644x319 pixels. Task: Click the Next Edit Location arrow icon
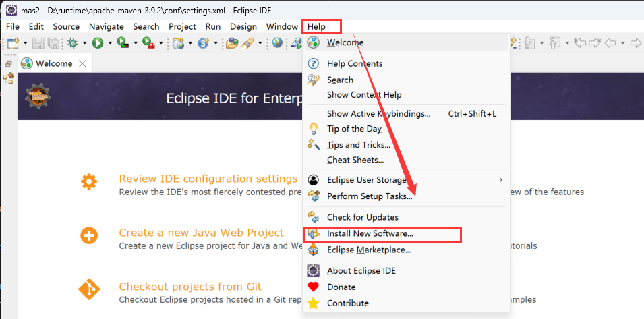pos(595,42)
